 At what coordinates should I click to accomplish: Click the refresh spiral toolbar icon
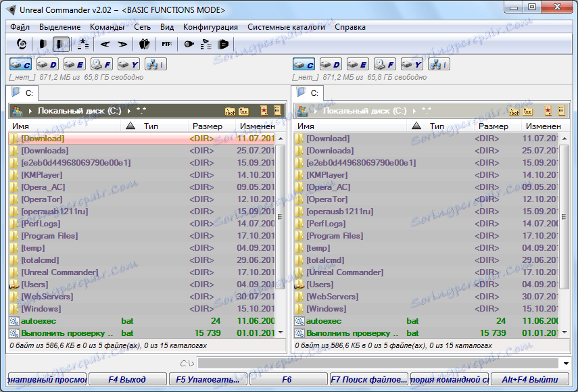22,44
